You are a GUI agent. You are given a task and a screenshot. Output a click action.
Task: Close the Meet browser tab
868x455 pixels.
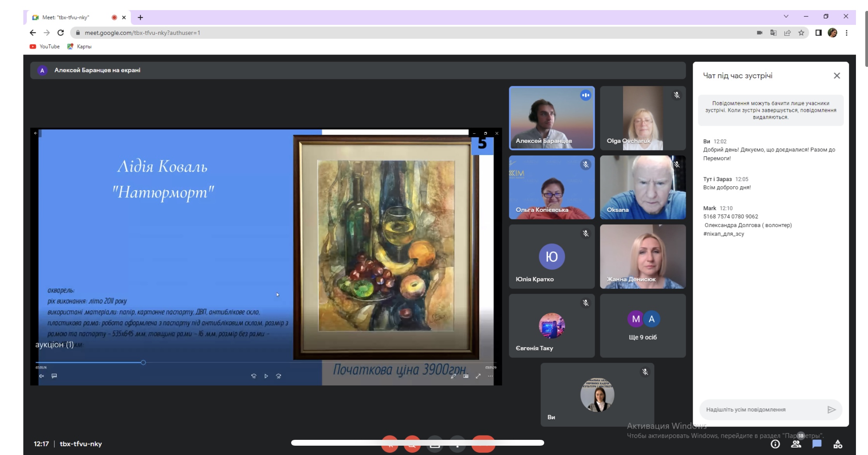(x=124, y=17)
